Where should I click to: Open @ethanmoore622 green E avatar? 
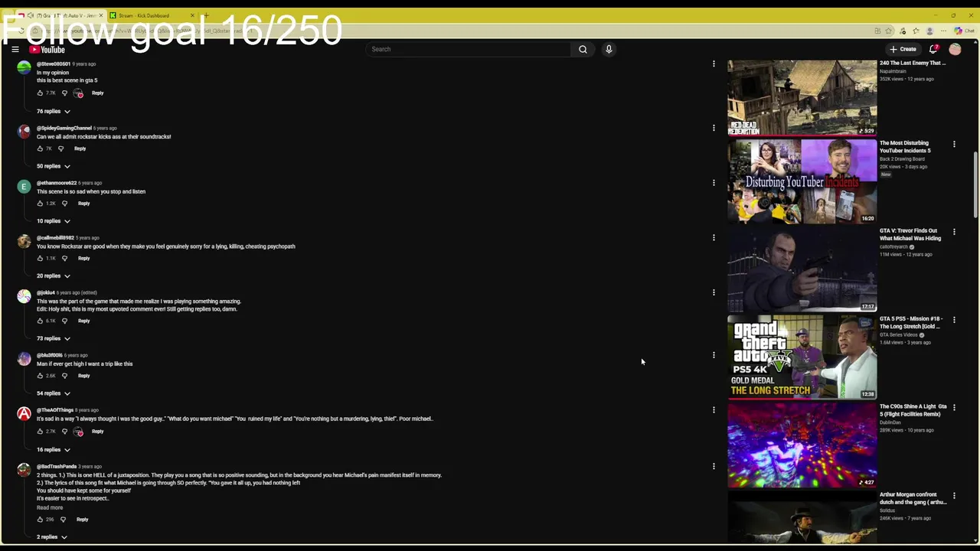(x=24, y=187)
